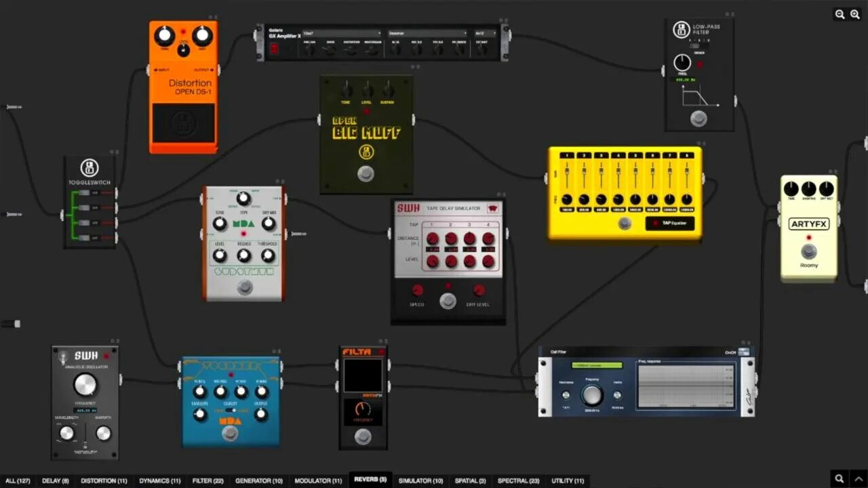Open the DISTORTION (11) category tab

[104, 481]
